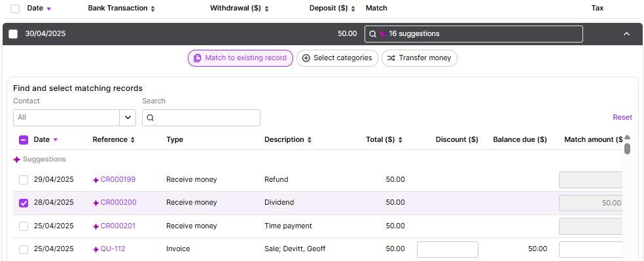
Task: Sort by Deposit ($) column arrows
Action: click(353, 9)
